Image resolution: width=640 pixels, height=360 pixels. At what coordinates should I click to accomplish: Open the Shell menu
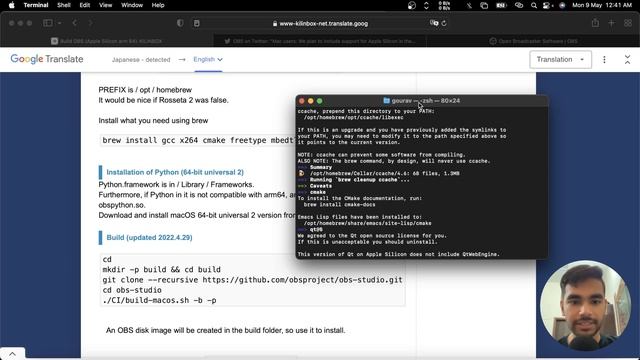coord(64,5)
